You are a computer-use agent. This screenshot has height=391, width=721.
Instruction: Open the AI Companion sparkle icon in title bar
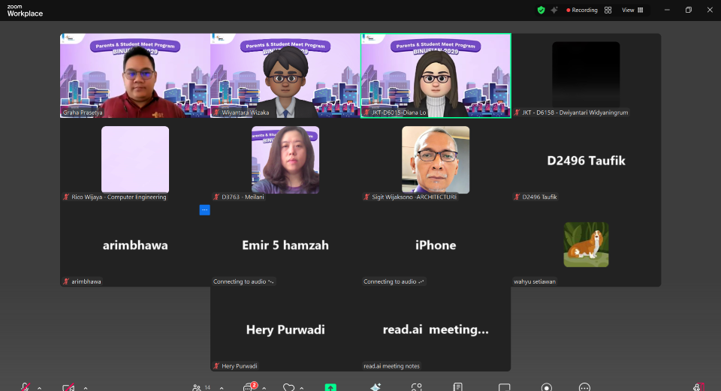[x=555, y=10]
